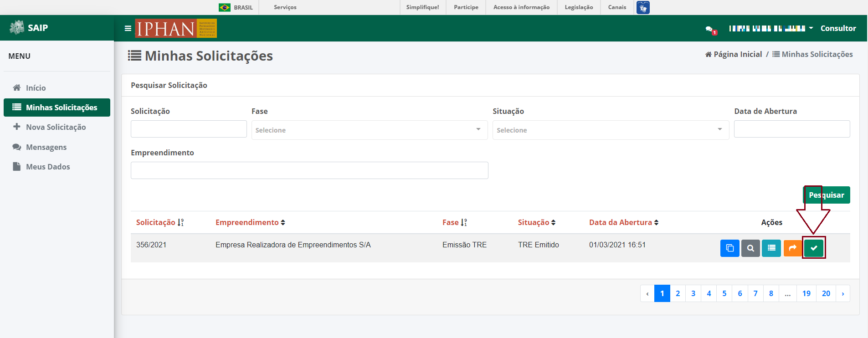This screenshot has height=338, width=868.
Task: Expand the user account dropdown caret
Action: pos(811,28)
